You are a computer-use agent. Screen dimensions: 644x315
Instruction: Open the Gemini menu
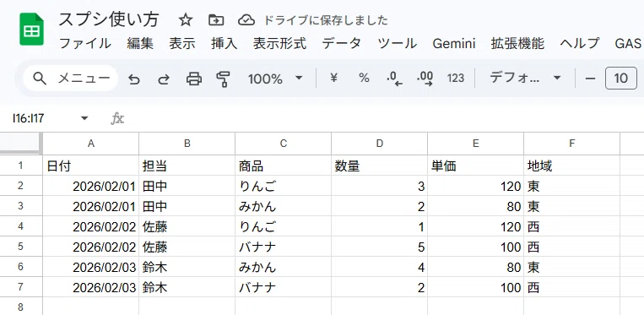coord(454,43)
